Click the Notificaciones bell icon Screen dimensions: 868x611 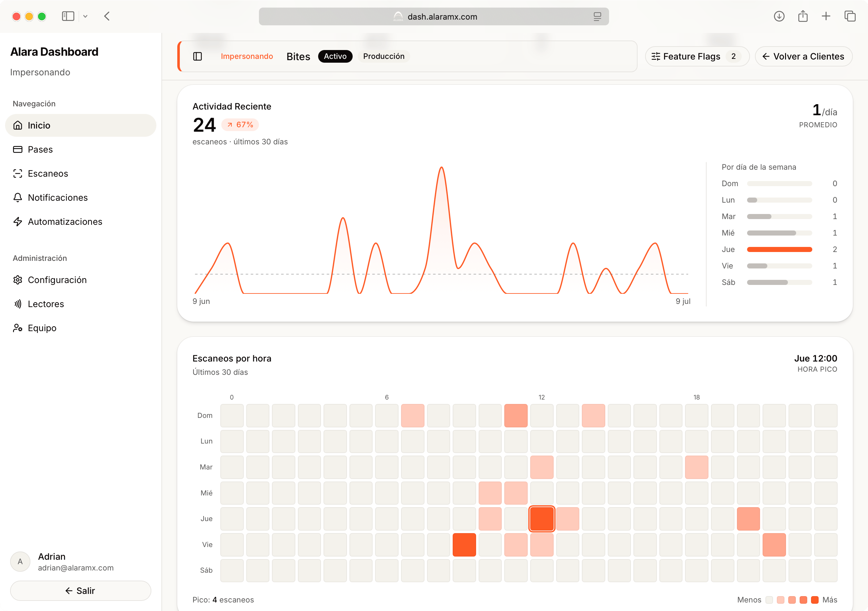point(18,197)
